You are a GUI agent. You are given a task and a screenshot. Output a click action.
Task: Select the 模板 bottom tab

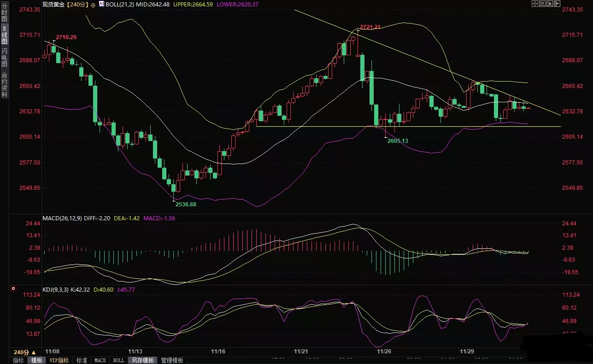[x=36, y=360]
